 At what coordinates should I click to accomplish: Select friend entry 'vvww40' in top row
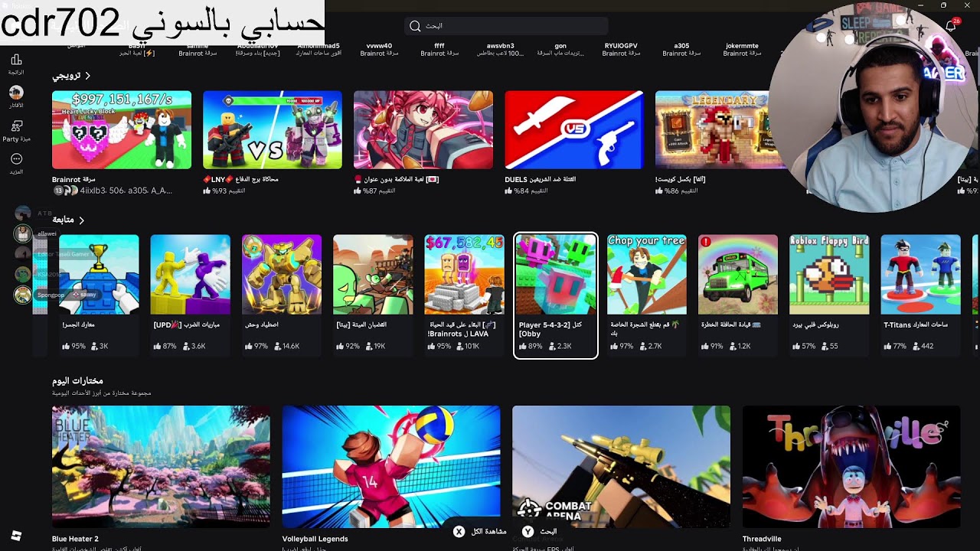pos(378,50)
